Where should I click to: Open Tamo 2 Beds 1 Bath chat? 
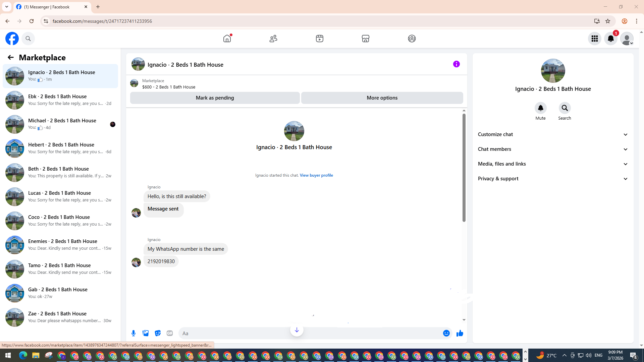(x=60, y=269)
